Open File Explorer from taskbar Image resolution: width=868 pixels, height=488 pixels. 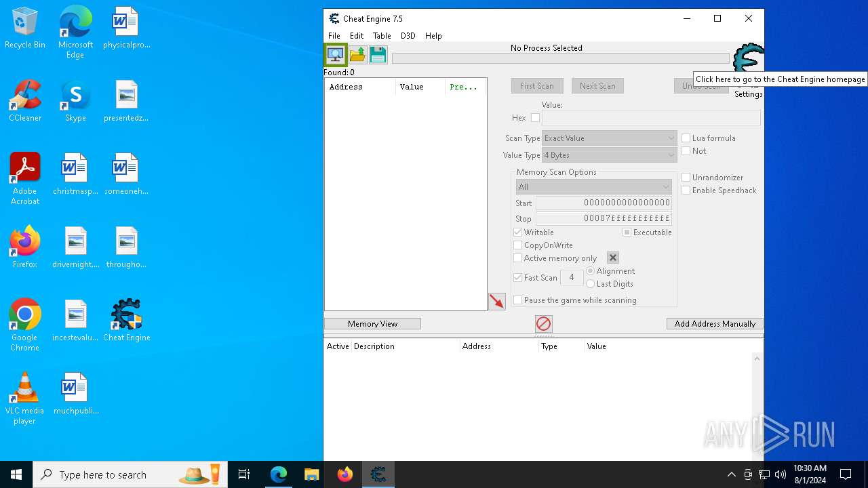[x=311, y=474]
